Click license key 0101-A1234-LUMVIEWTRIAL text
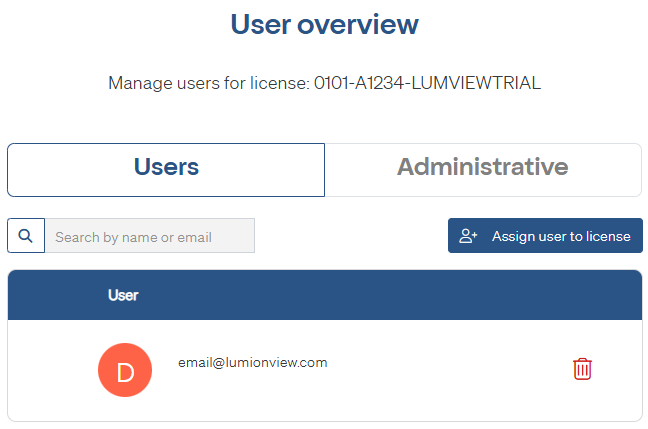Viewport: 648px width, 429px height. [427, 83]
